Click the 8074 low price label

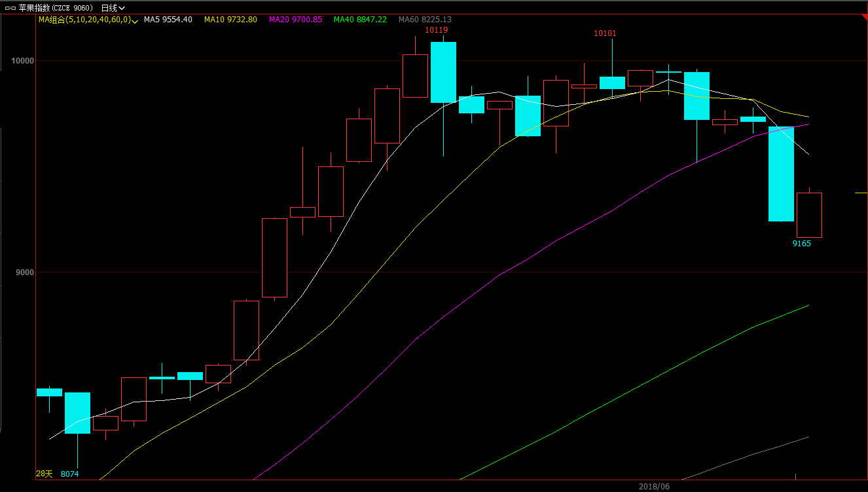coord(69,474)
